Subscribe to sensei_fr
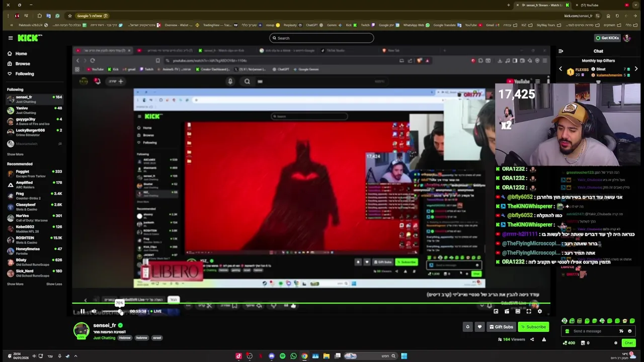 pyautogui.click(x=533, y=327)
